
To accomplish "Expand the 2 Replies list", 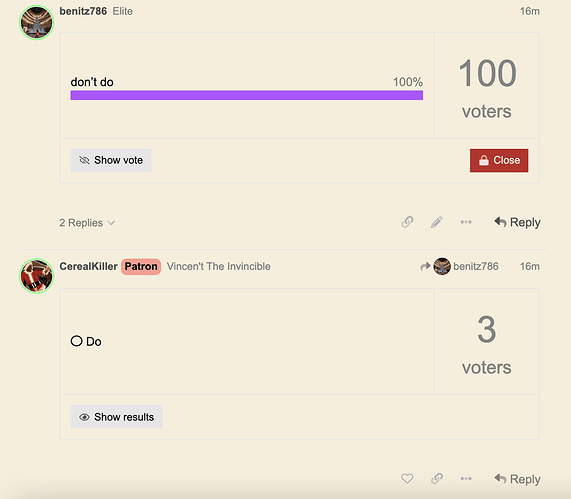I will pyautogui.click(x=87, y=223).
